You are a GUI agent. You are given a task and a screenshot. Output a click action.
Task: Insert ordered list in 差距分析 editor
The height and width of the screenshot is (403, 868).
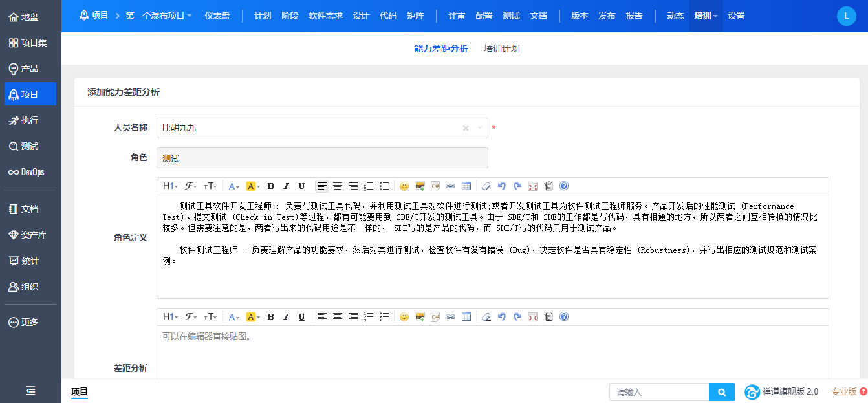point(369,317)
